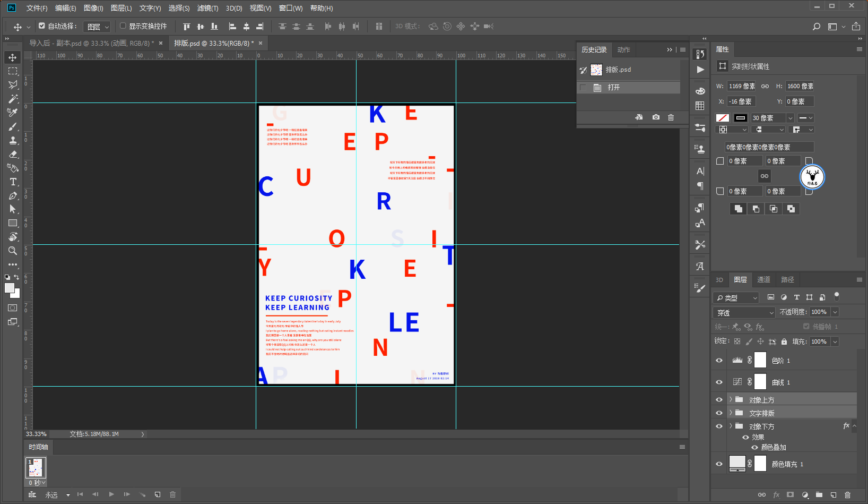Open the layer opacity dropdown arrow
Image resolution: width=868 pixels, height=504 pixels.
pyautogui.click(x=835, y=312)
